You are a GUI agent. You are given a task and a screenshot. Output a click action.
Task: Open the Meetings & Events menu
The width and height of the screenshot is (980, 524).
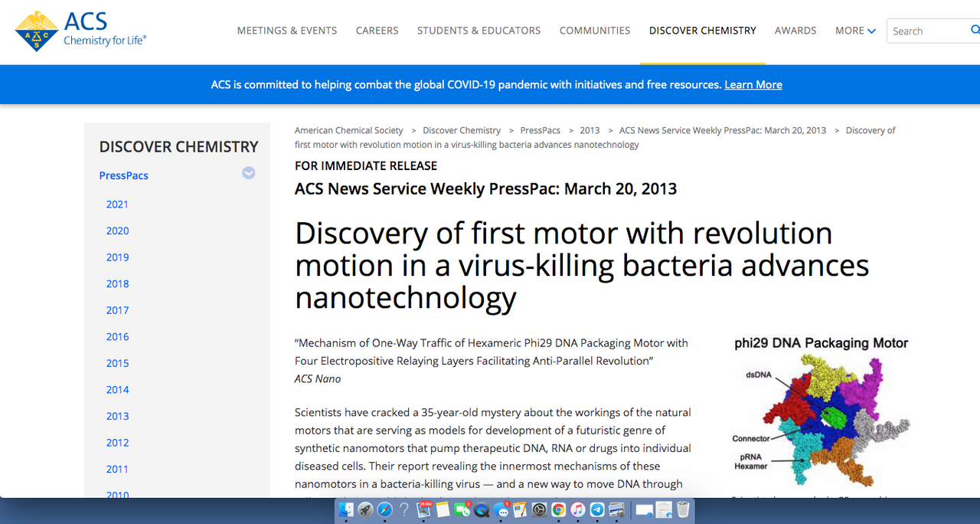(287, 31)
